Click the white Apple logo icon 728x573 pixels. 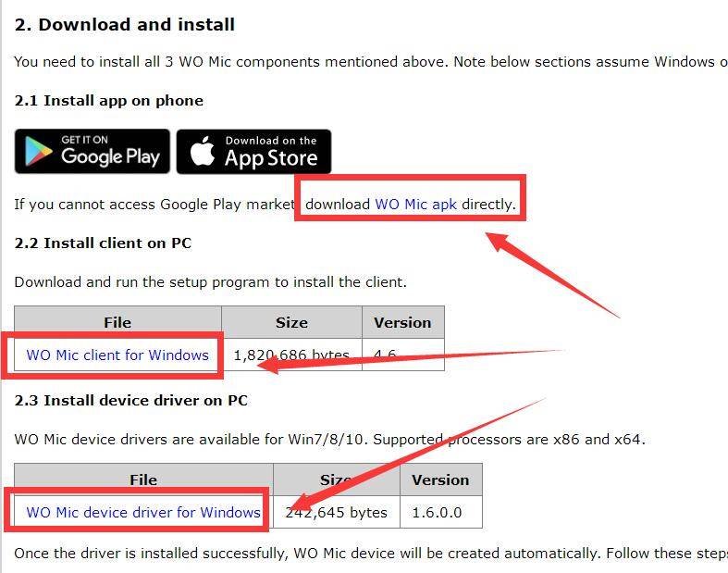(x=203, y=151)
